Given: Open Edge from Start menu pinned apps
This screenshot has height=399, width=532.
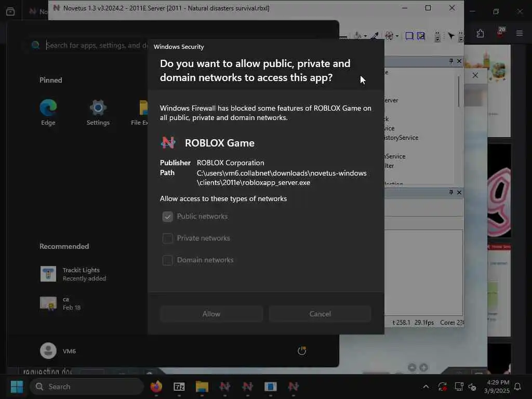Looking at the screenshot, I should 48,112.
